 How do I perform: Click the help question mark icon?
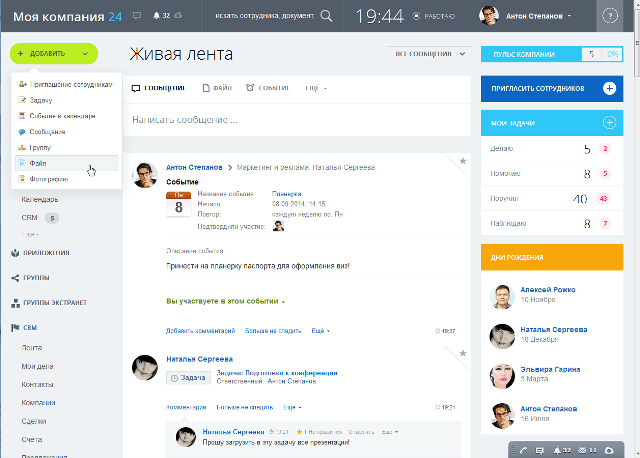(609, 16)
